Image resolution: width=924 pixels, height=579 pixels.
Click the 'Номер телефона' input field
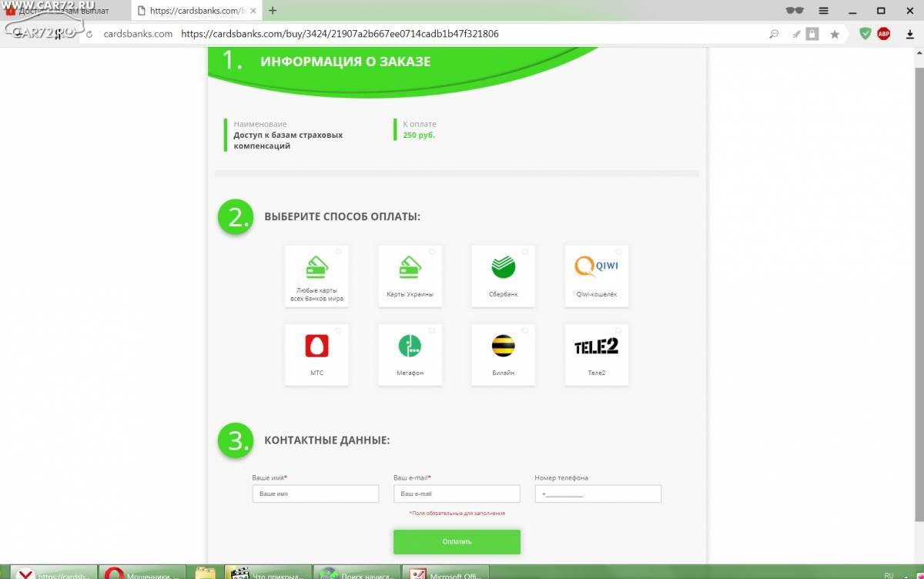(x=598, y=494)
